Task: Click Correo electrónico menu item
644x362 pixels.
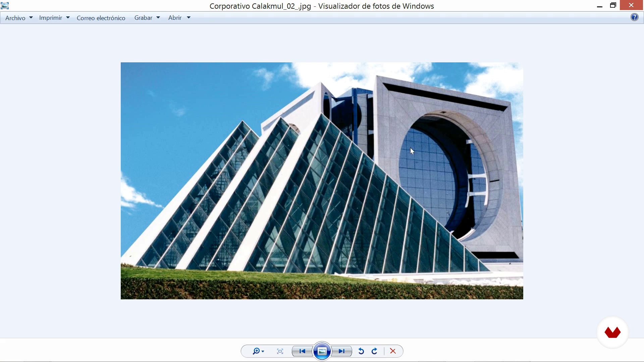Action: click(x=101, y=18)
